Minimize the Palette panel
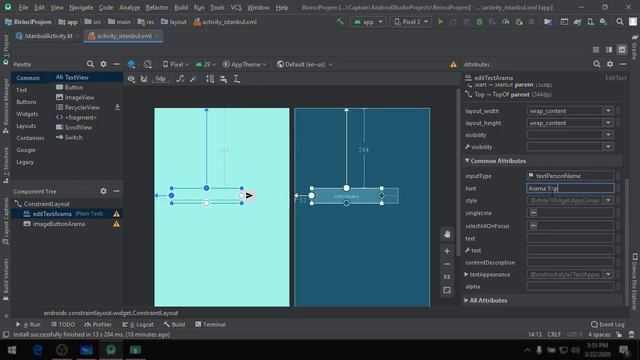This screenshot has height=360, width=640. click(x=116, y=64)
